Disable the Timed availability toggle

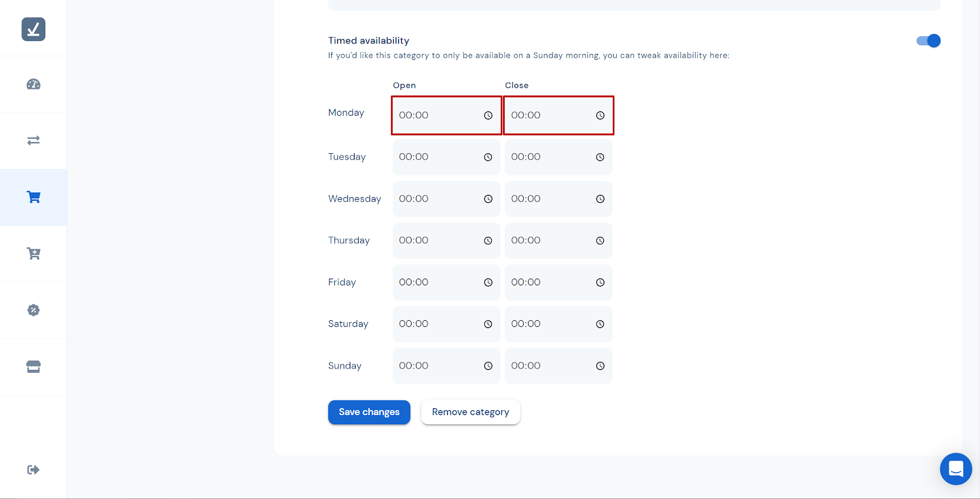click(928, 41)
